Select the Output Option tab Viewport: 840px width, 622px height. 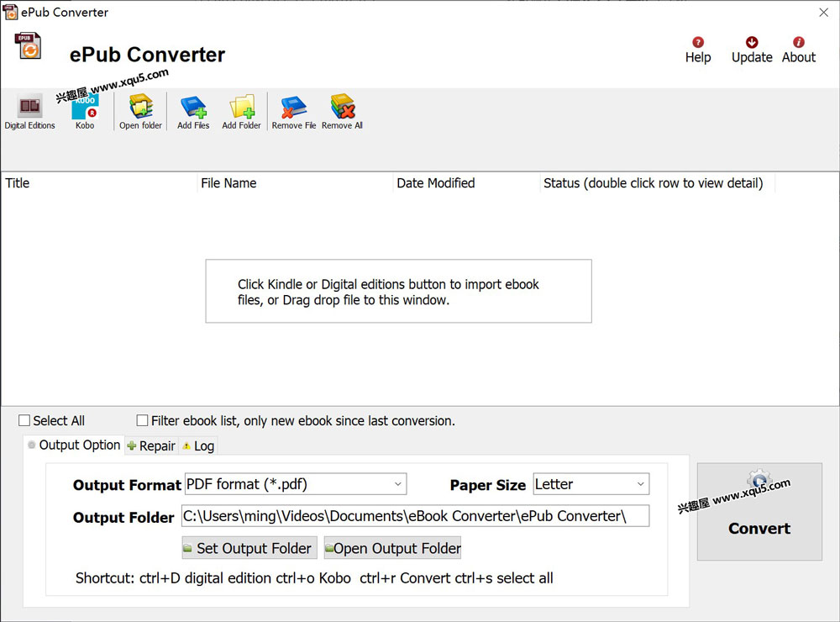click(74, 445)
